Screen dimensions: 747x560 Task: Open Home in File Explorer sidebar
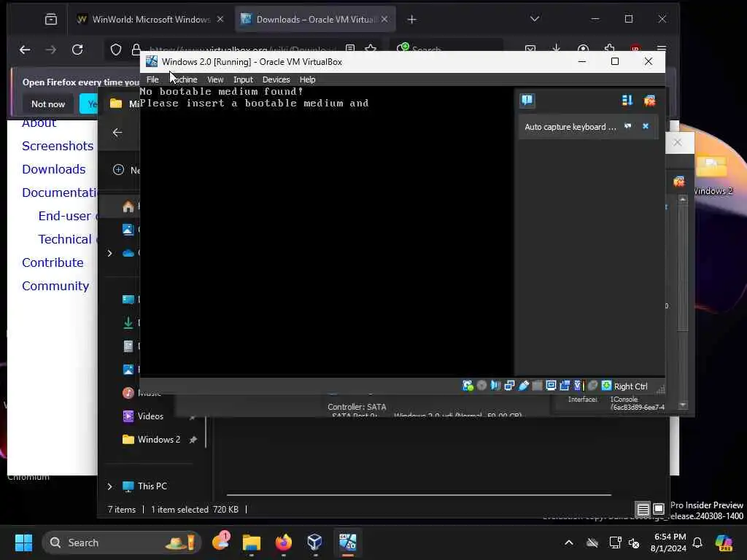(128, 206)
